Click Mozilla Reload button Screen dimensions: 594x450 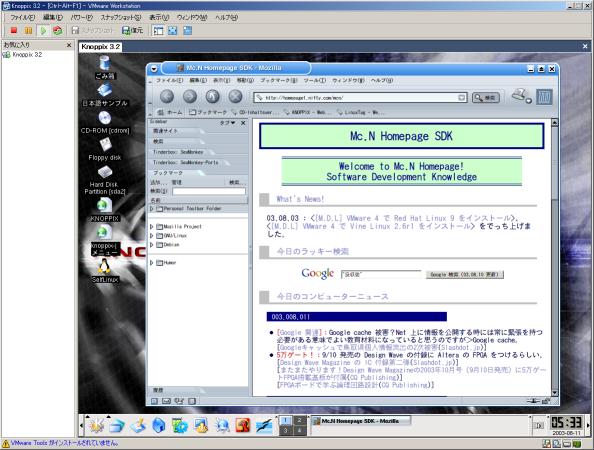click(x=213, y=97)
